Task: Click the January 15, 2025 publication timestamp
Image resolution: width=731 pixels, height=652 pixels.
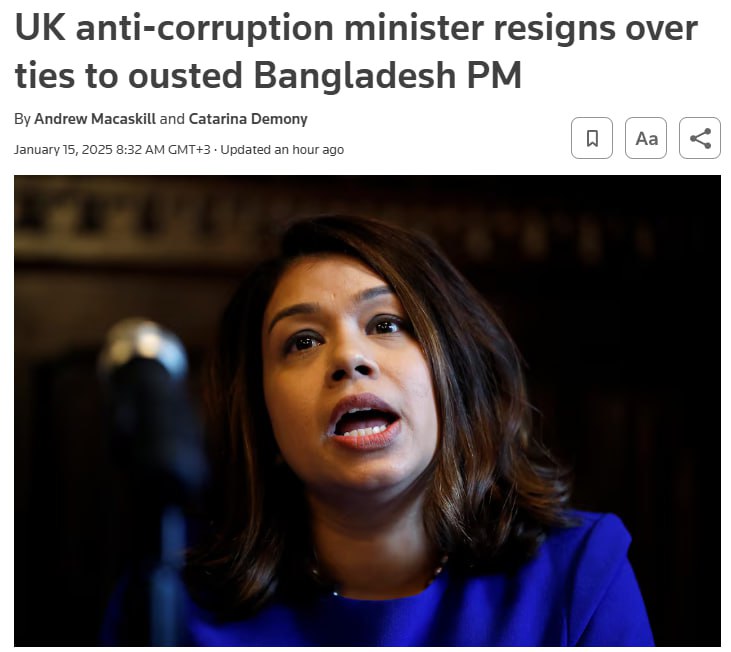Action: 112,150
